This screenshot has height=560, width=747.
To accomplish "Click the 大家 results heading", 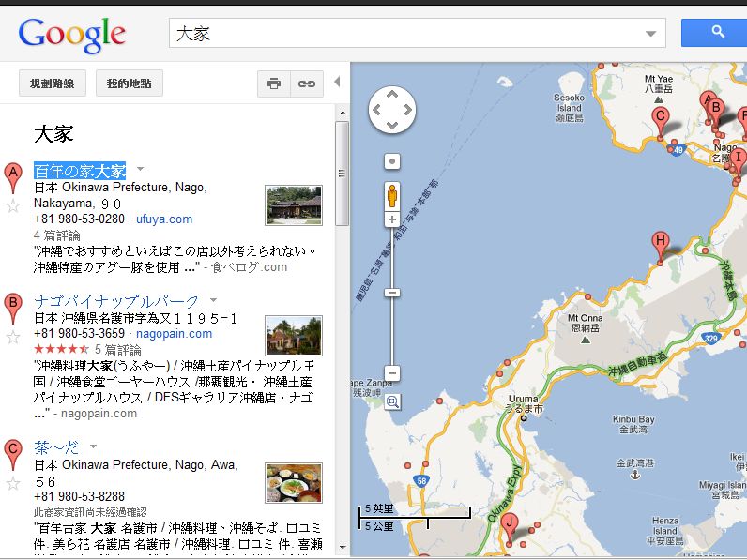I will (x=53, y=134).
